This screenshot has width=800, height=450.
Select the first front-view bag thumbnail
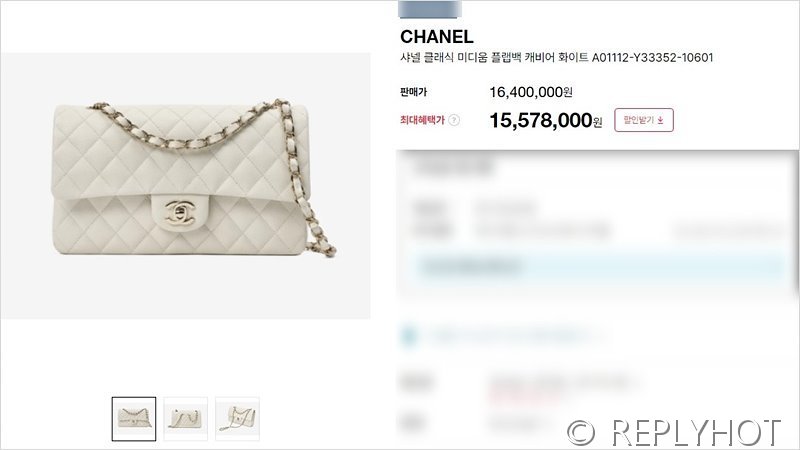pos(134,419)
